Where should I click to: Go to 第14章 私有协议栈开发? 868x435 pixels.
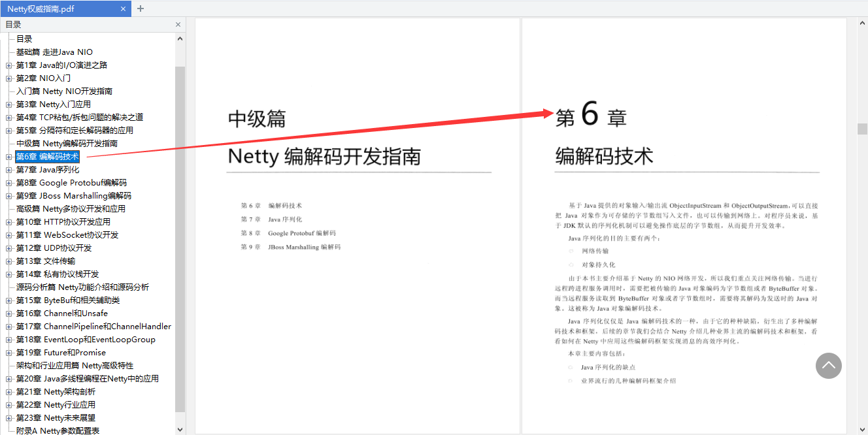(58, 274)
